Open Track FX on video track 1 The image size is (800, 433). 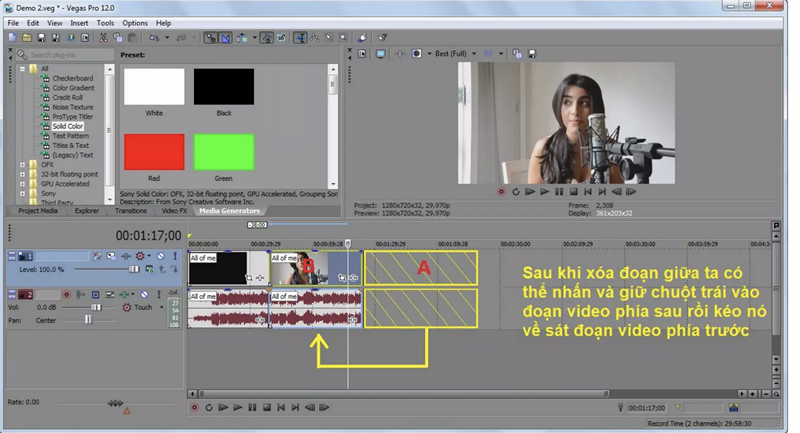(126, 257)
